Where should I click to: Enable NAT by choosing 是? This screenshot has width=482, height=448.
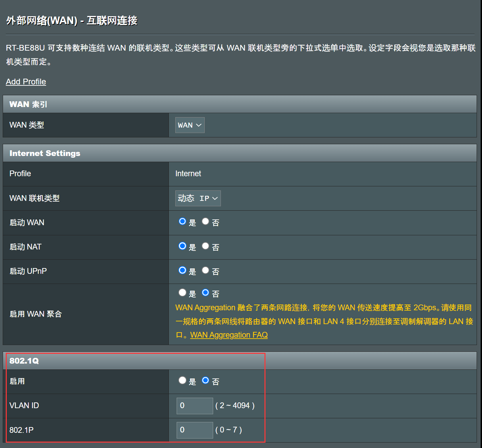click(182, 246)
